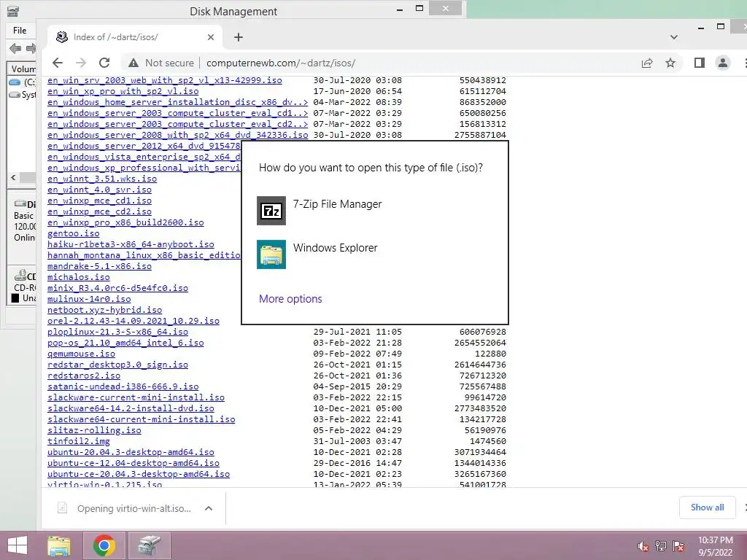Open qemumouse.iso link

pyautogui.click(x=81, y=354)
